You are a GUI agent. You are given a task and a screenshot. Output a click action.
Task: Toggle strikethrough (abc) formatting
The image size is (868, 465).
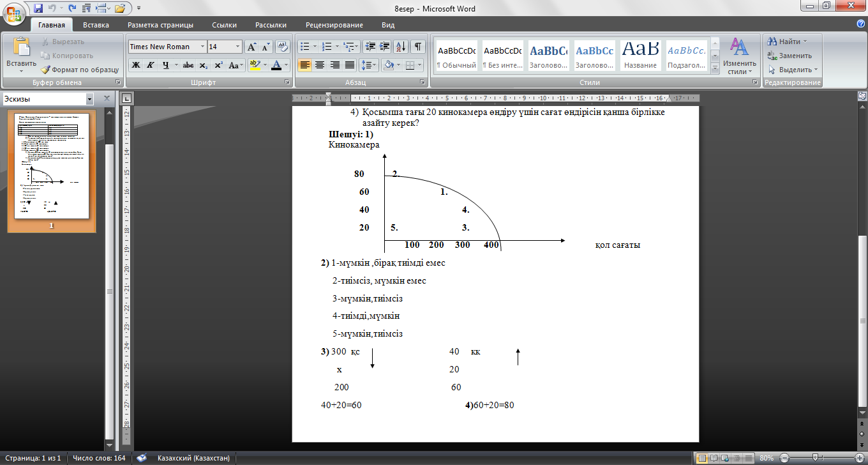[188, 65]
